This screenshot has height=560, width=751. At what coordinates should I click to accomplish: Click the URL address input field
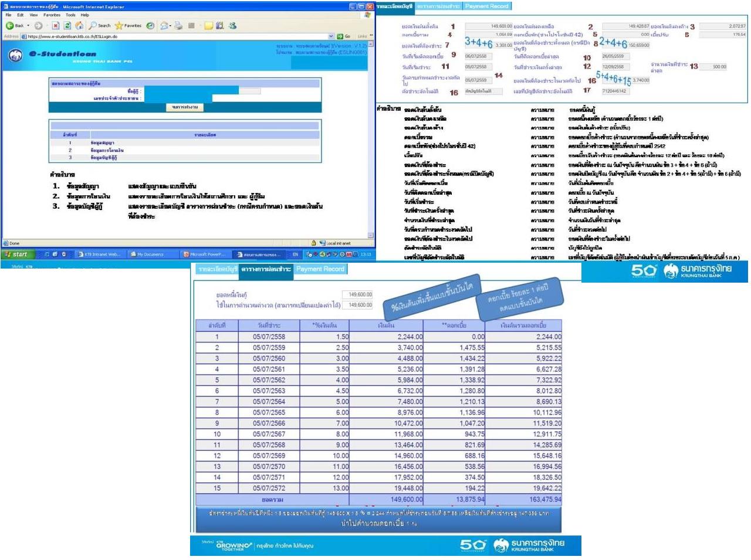tap(176, 36)
